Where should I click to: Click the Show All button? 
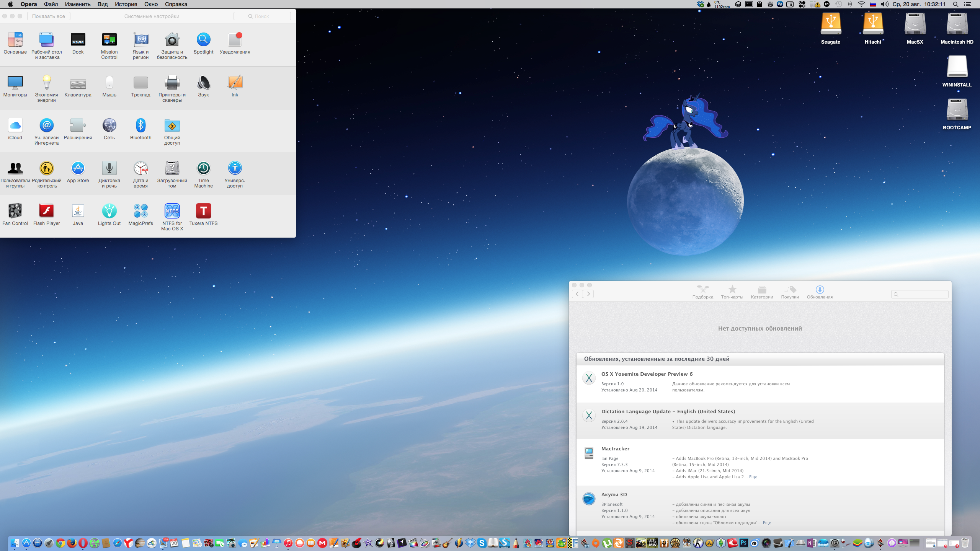(x=49, y=16)
